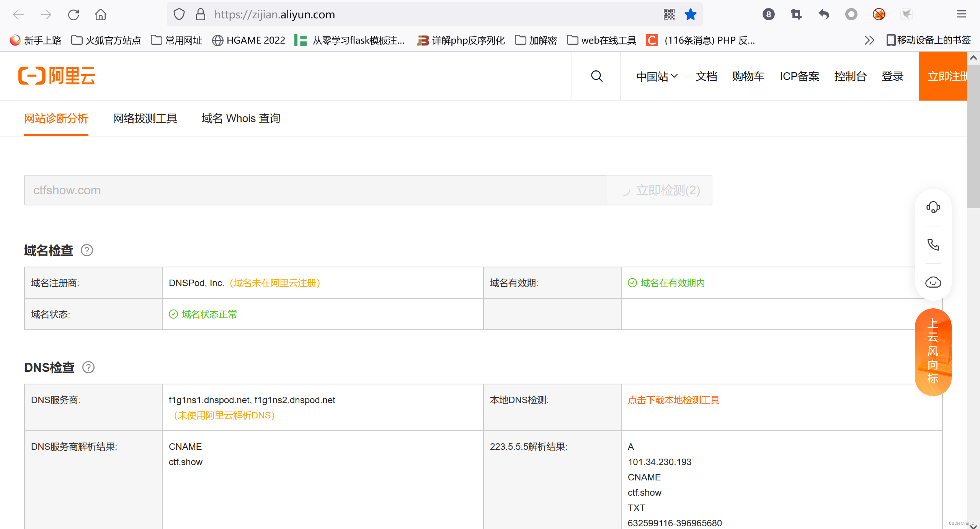Switch to 域名 Whois 查询 tab
Image resolution: width=980 pixels, height=529 pixels.
pyautogui.click(x=241, y=119)
